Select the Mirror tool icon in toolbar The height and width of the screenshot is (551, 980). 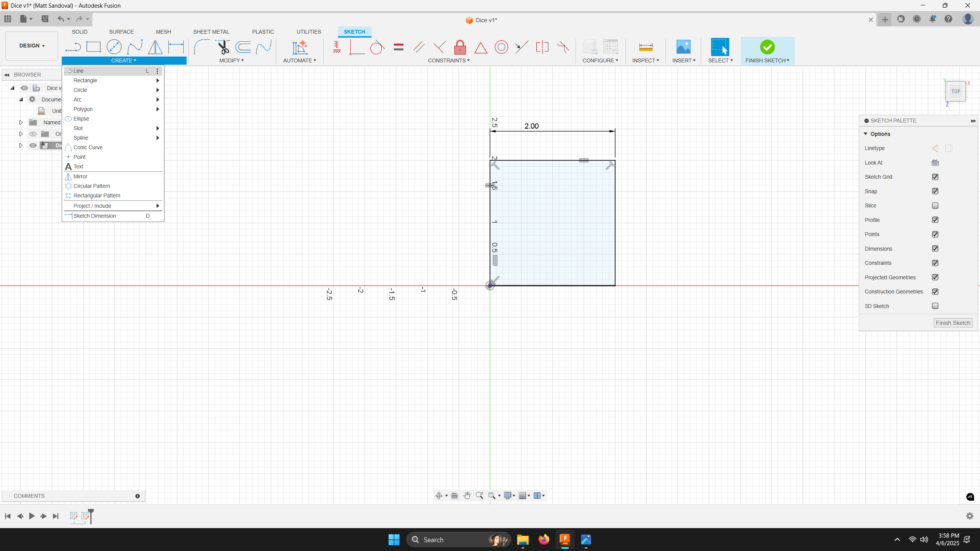pyautogui.click(x=155, y=47)
